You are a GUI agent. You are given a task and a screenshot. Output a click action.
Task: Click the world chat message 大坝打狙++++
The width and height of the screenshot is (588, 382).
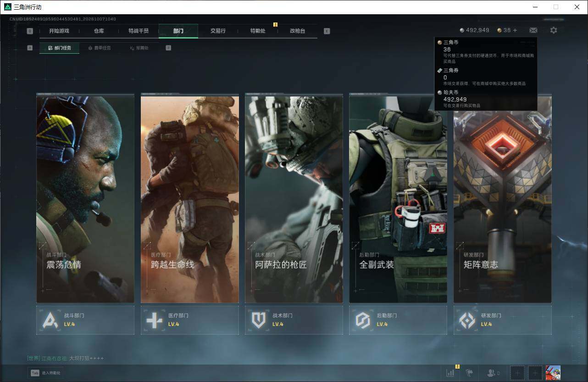[x=87, y=358]
